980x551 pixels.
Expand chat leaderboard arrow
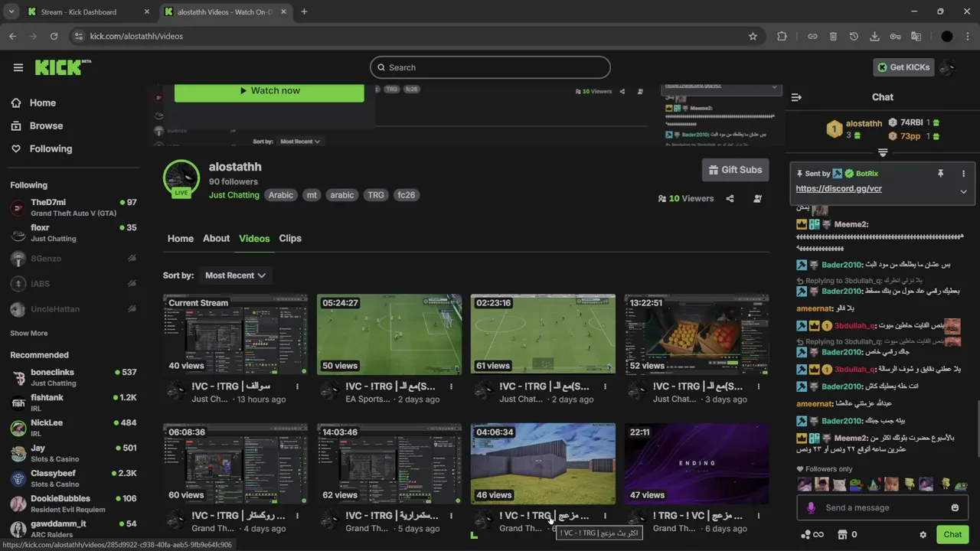point(883,152)
